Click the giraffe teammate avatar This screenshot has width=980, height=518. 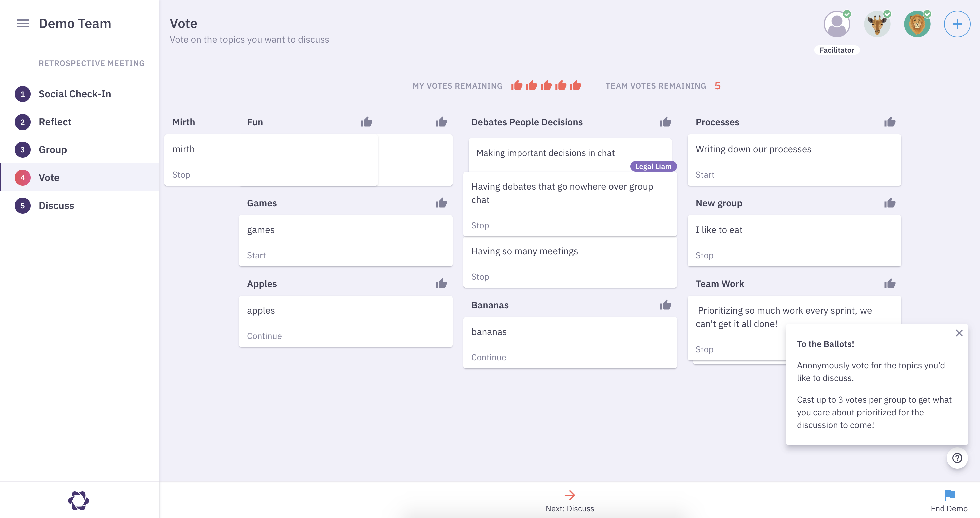click(x=877, y=24)
